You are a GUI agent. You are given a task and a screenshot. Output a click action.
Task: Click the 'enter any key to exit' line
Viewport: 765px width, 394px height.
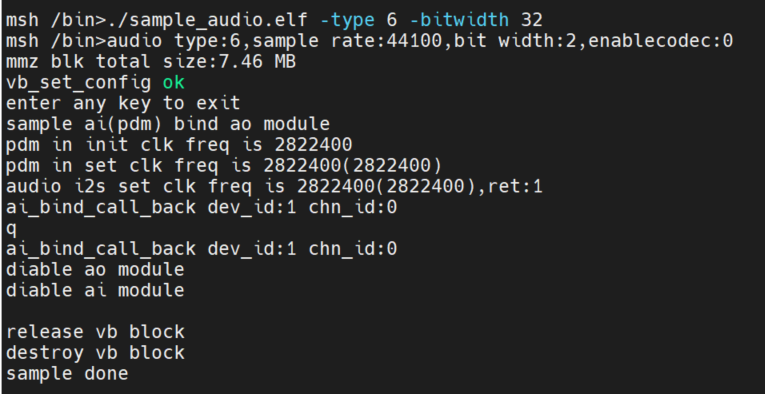pos(123,103)
